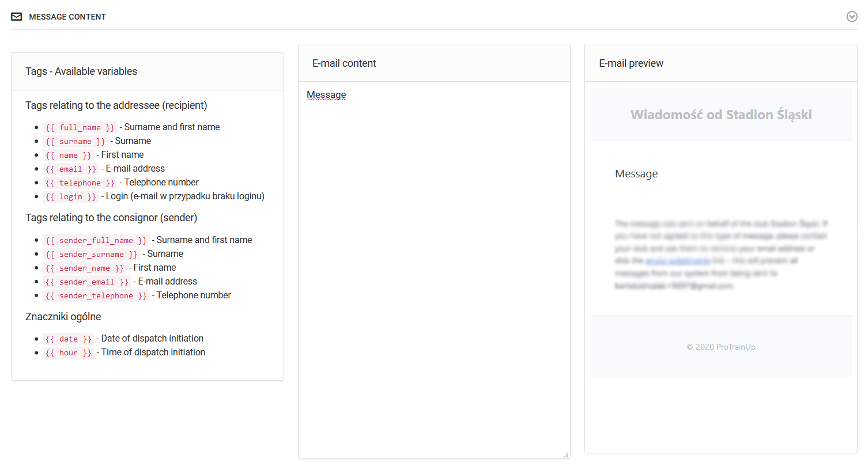Choose the {{ sender_telephone }} tag
The image size is (868, 474).
[96, 296]
